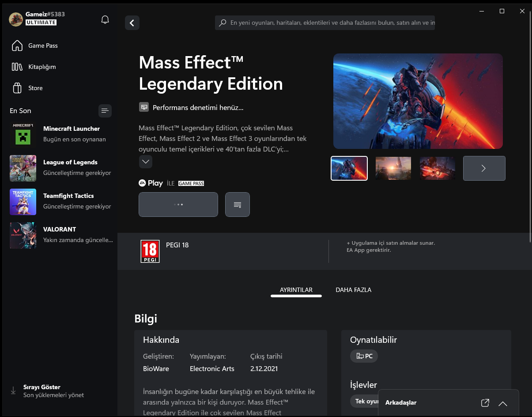Select the AYRINTILAR tab
Viewport: 532px width, 417px height.
point(296,290)
